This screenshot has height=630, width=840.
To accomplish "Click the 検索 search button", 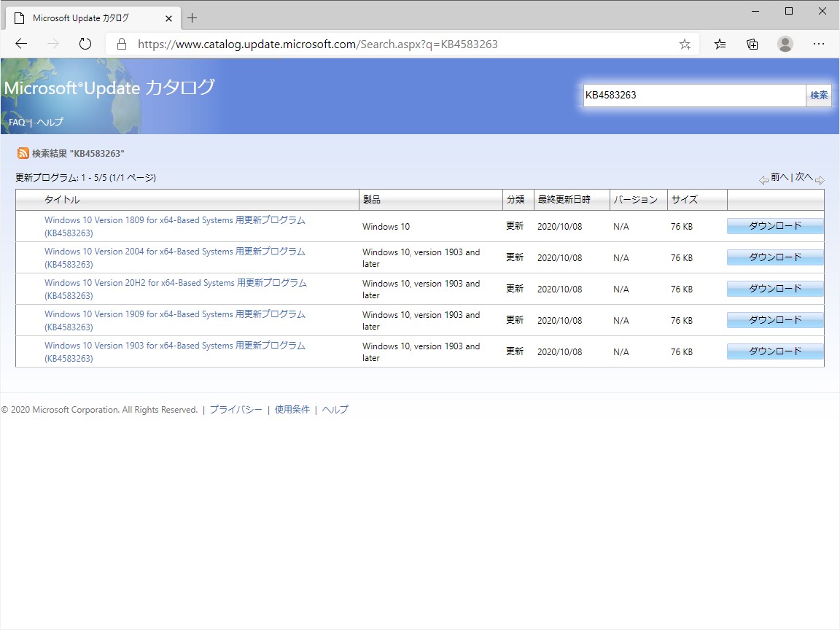I will [x=819, y=96].
